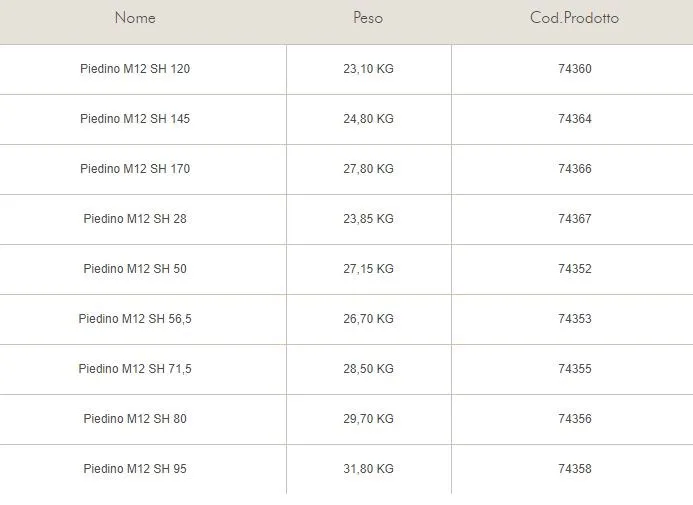The width and height of the screenshot is (693, 505).
Task: Click product code 74355
Action: pos(575,369)
